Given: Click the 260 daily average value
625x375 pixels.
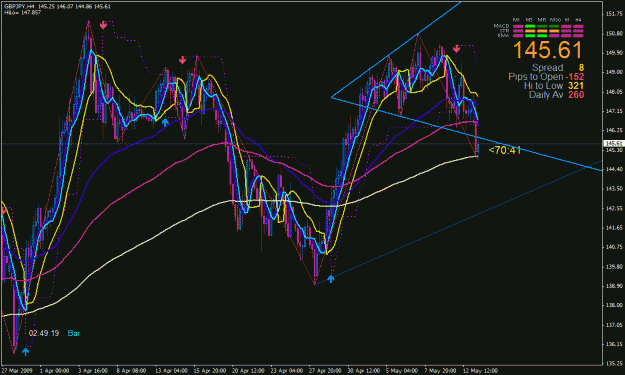Looking at the screenshot, I should click(x=576, y=95).
